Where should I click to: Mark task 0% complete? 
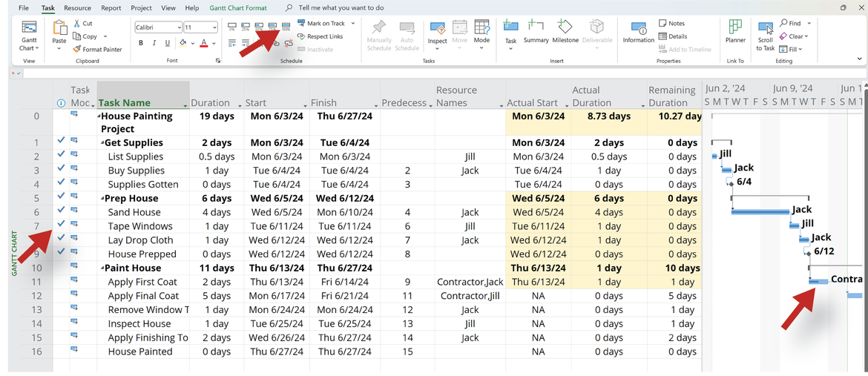(232, 25)
